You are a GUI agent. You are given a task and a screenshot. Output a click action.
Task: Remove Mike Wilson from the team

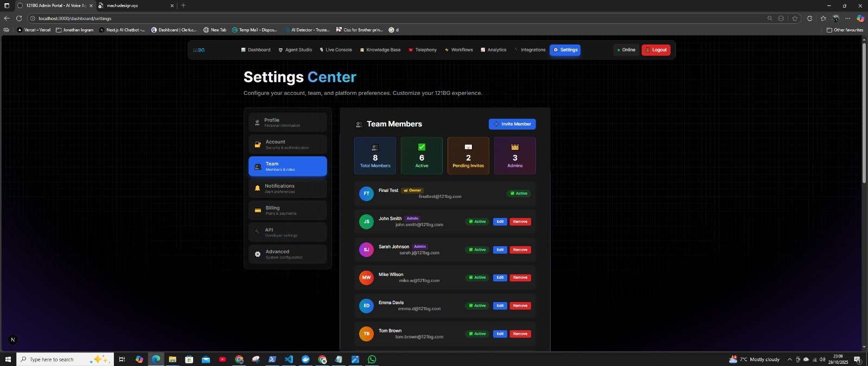click(520, 278)
